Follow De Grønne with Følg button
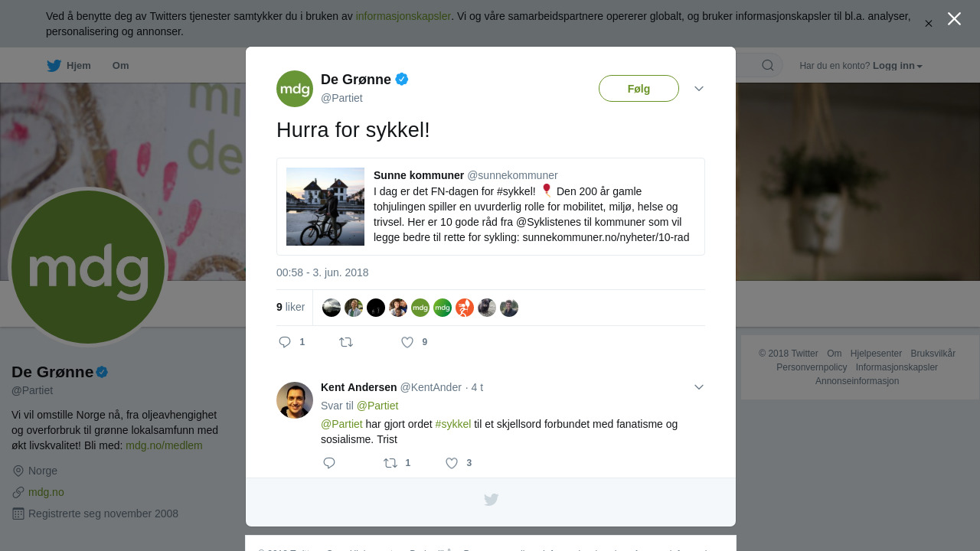980x551 pixels. tap(639, 89)
